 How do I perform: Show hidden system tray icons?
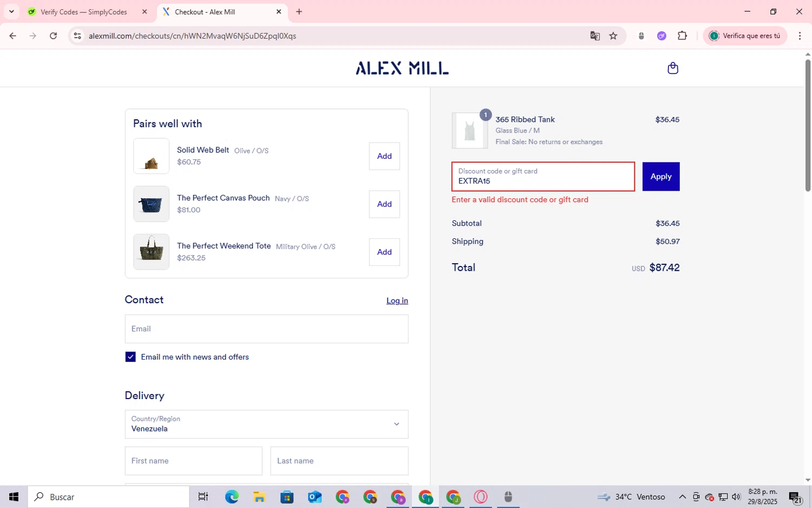pos(682,497)
